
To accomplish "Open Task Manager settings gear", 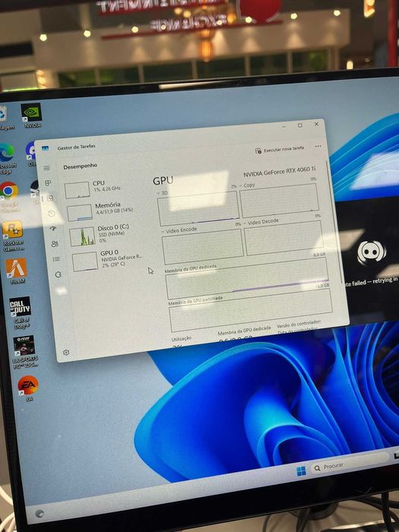I will [66, 353].
